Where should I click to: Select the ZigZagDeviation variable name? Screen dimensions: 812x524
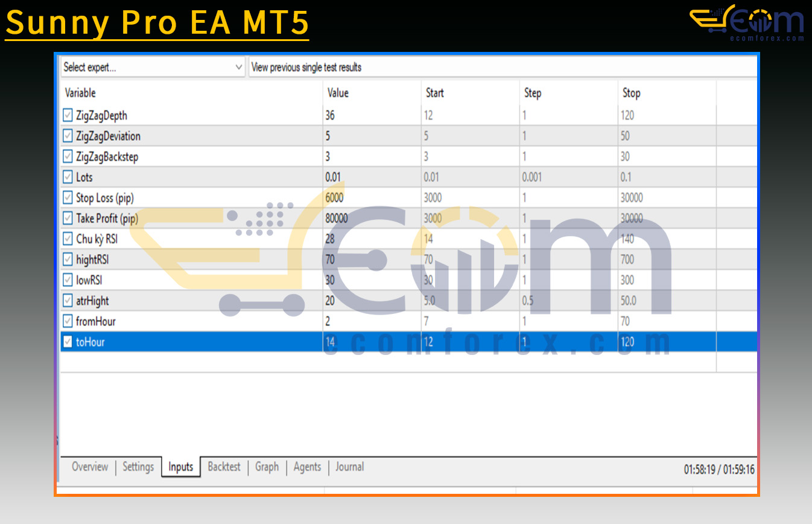click(x=108, y=136)
